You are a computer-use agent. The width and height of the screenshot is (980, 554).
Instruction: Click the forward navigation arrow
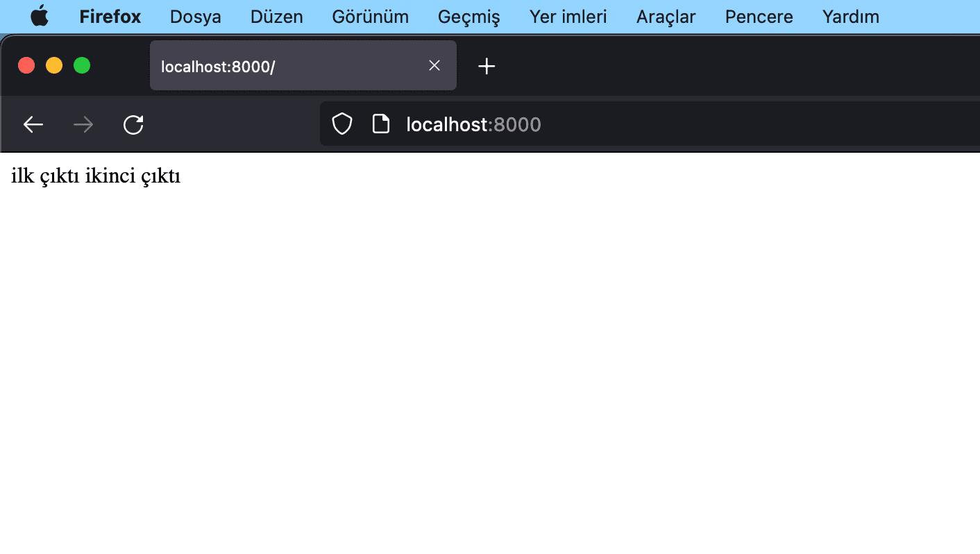(x=83, y=124)
